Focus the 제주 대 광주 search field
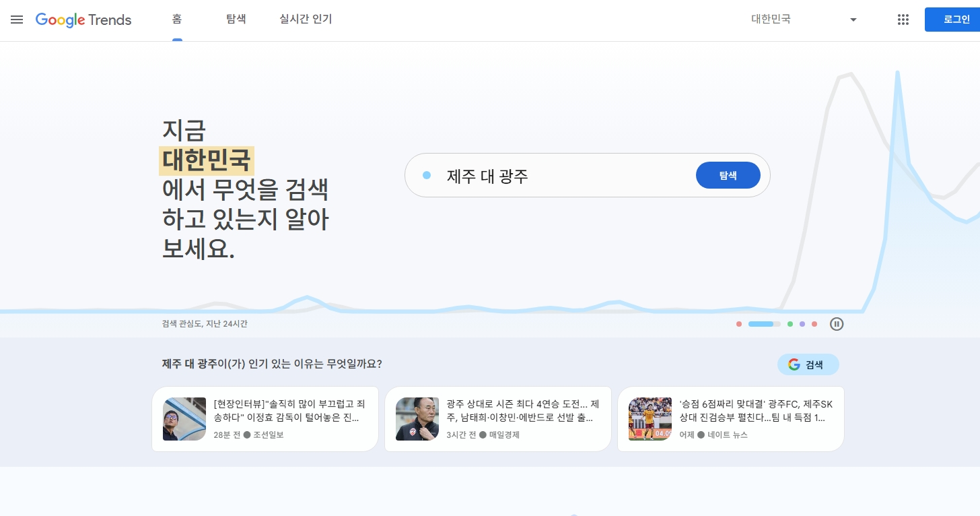980x516 pixels. pyautogui.click(x=587, y=175)
